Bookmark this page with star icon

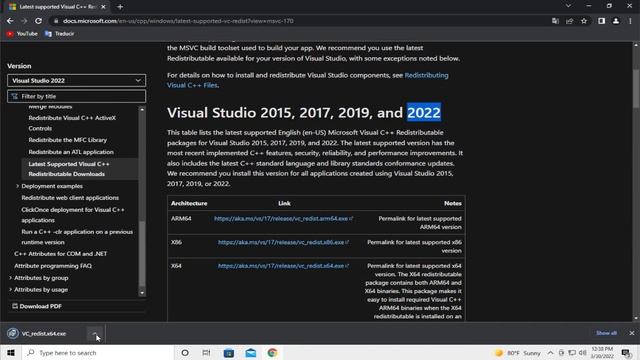(584, 21)
